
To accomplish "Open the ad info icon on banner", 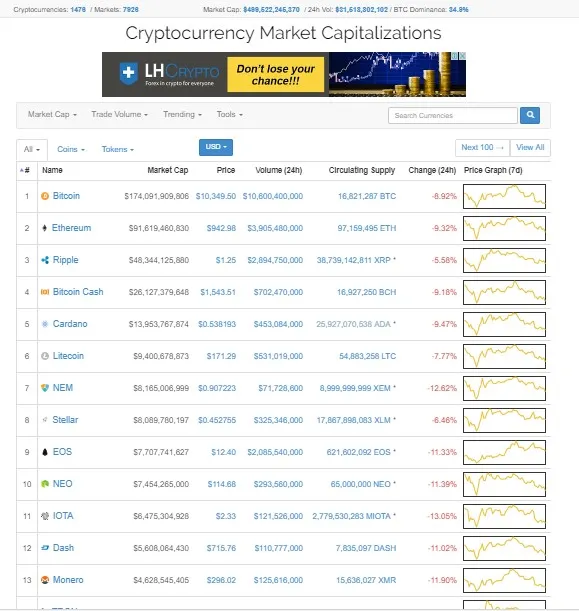I will [x=455, y=56].
